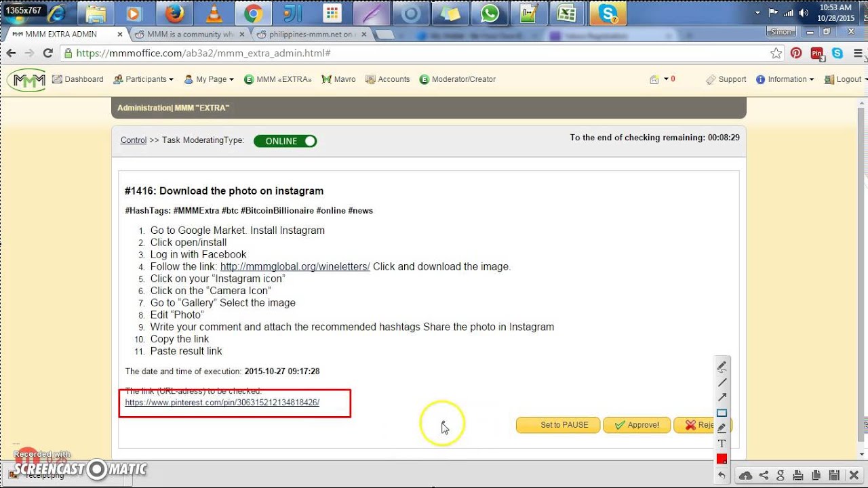
Task: Show hidden system tray icons
Action: point(758,12)
